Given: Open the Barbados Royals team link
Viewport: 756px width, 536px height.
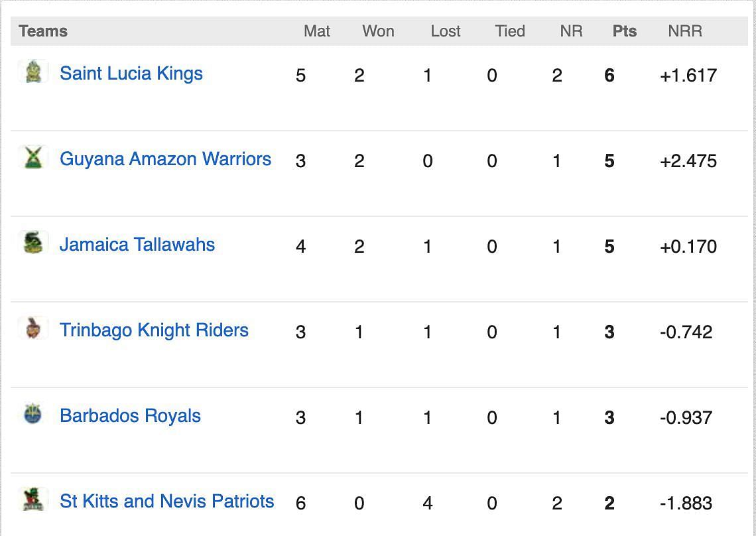Looking at the screenshot, I should 130,415.
